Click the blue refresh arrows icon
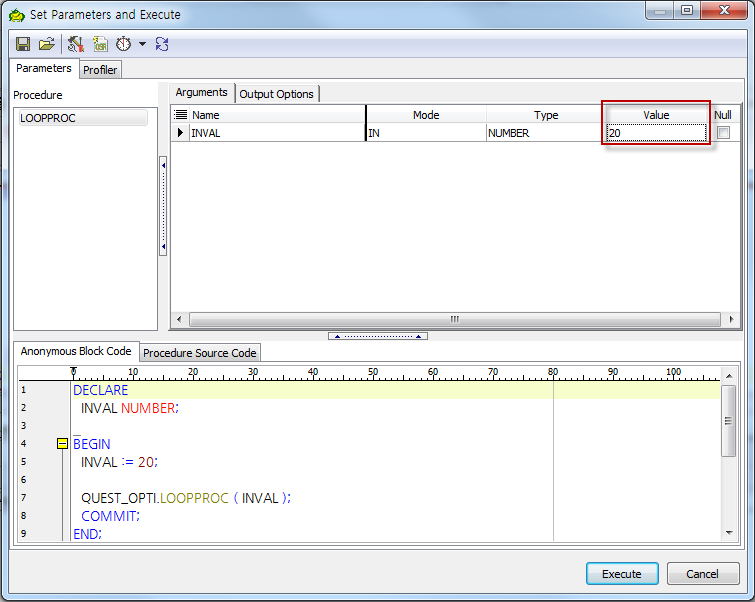Screen dimensions: 755x602 click(x=162, y=44)
